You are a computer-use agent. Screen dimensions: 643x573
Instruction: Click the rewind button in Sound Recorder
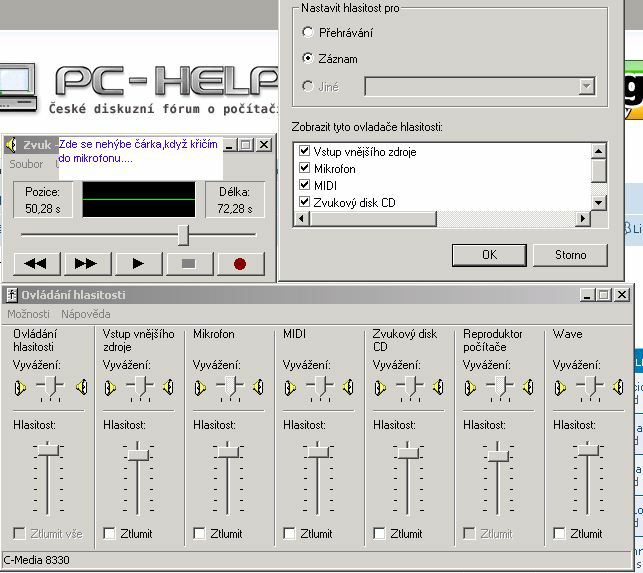[x=35, y=264]
